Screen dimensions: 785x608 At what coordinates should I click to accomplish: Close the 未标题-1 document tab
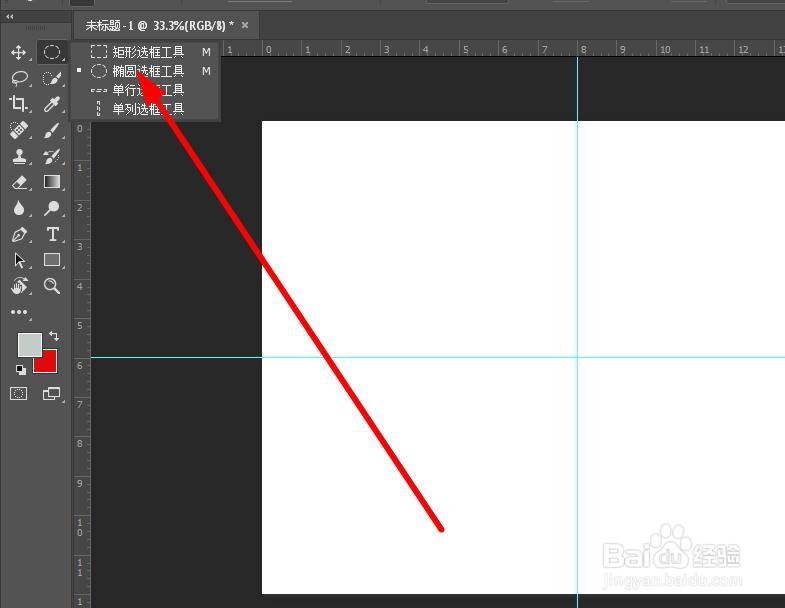[x=245, y=25]
